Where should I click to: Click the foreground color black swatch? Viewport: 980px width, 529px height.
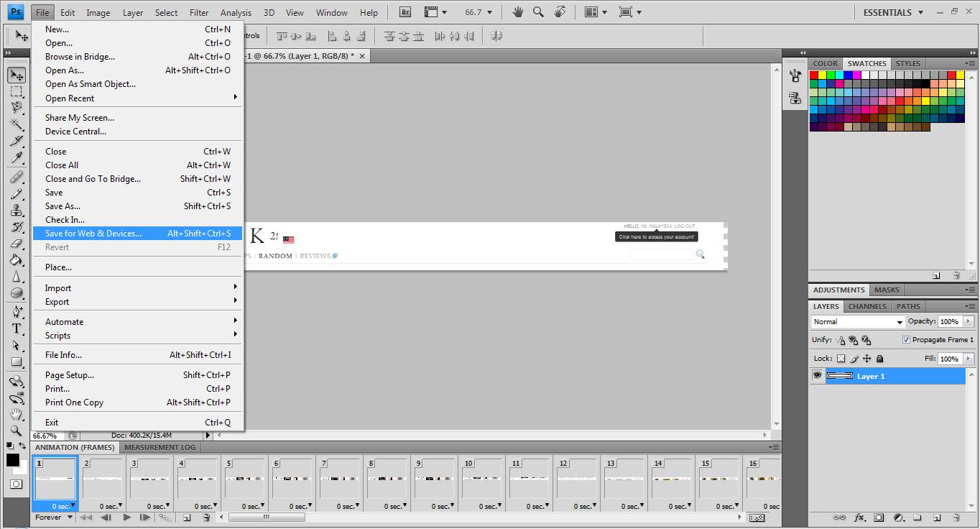[x=12, y=461]
